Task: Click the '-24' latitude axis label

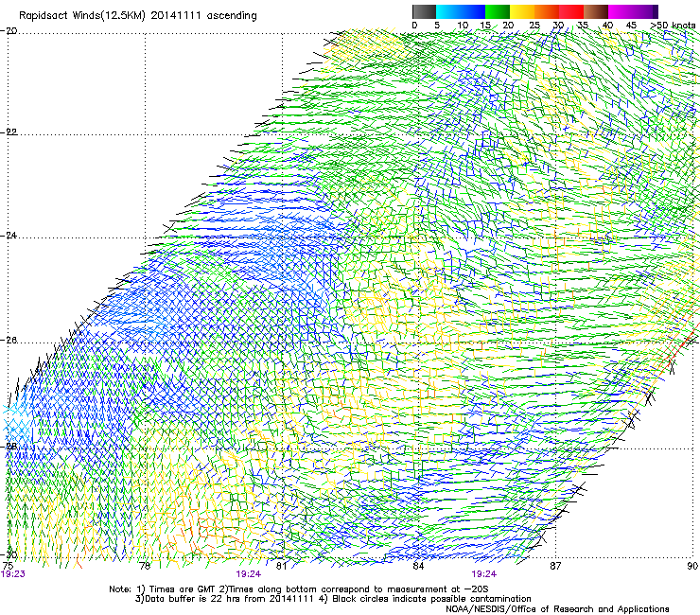Action: pyautogui.click(x=9, y=236)
